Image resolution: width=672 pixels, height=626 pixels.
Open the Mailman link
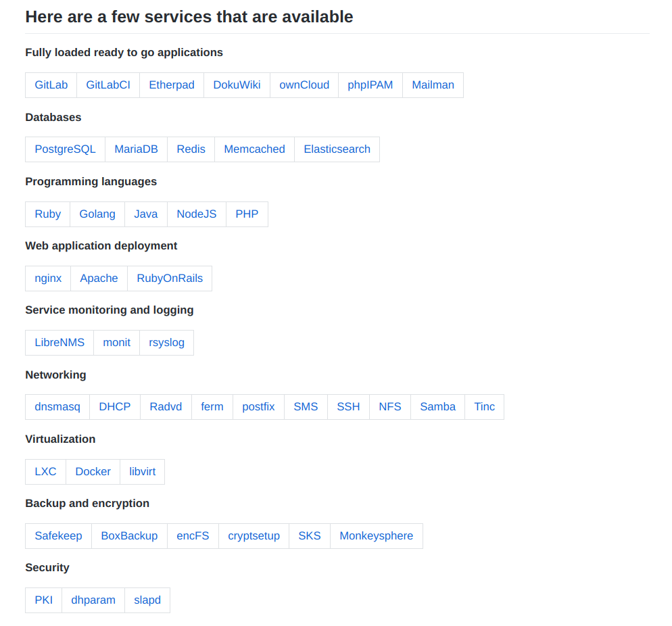pyautogui.click(x=433, y=85)
